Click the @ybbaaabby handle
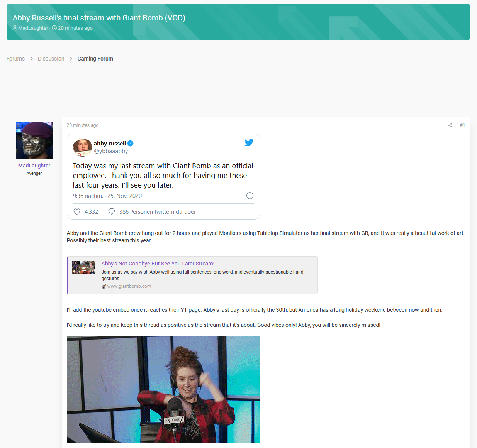477x448 pixels. click(x=111, y=151)
